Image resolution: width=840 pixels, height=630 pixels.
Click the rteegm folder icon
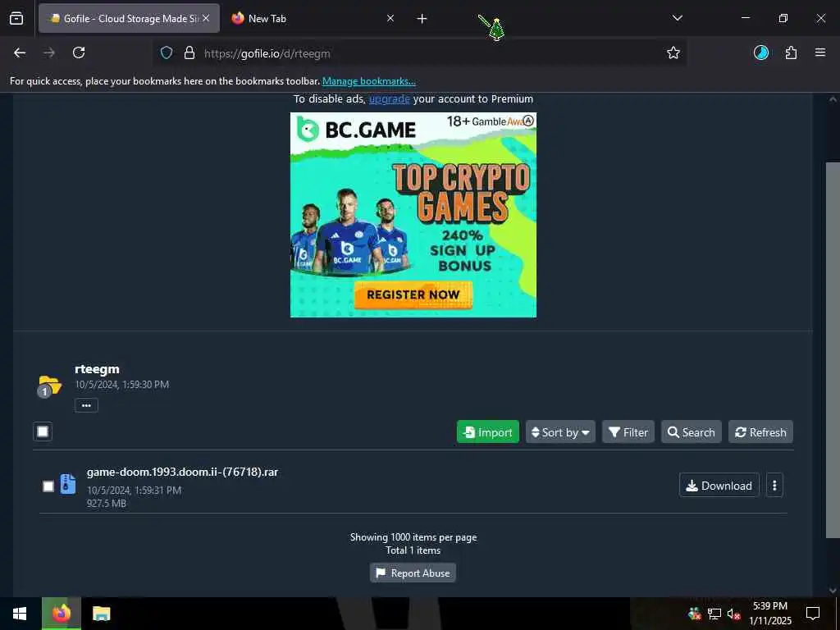pos(49,386)
